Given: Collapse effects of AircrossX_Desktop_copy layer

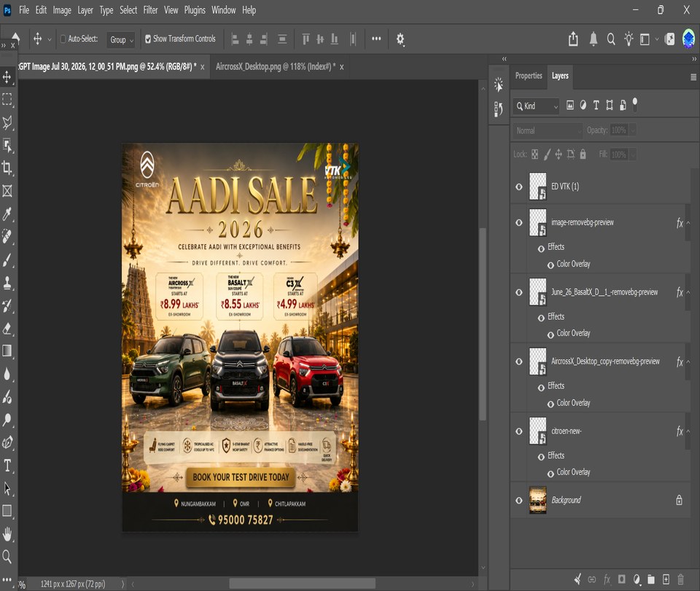Looking at the screenshot, I should pos(688,361).
